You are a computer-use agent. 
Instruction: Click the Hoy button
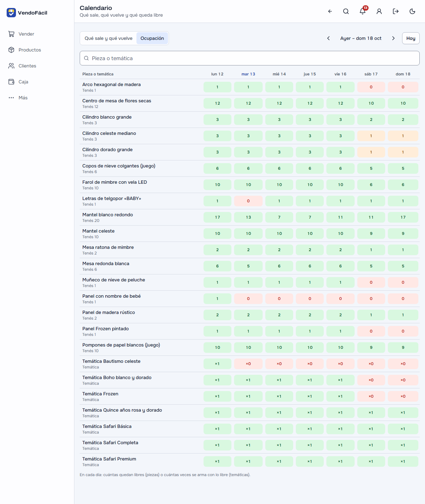411,38
